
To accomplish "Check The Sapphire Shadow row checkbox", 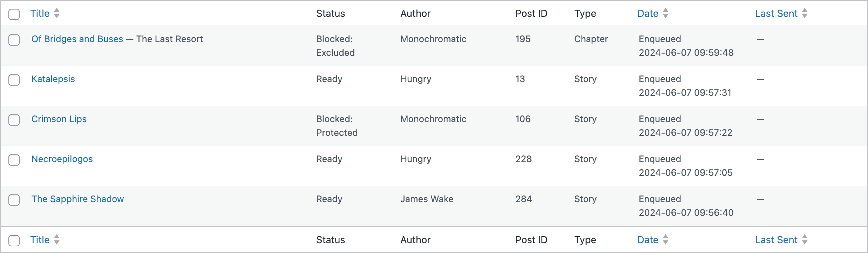I will 14,200.
